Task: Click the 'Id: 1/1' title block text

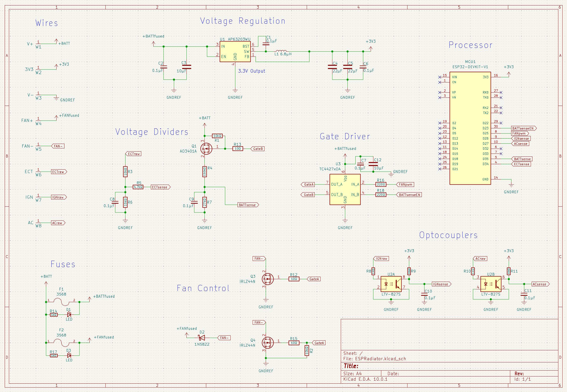Action: click(523, 379)
